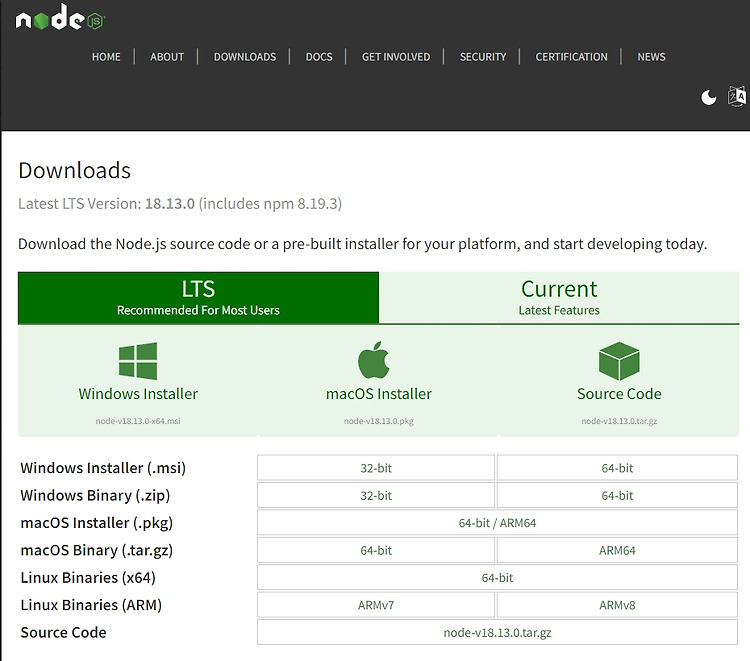Image resolution: width=750 pixels, height=661 pixels.
Task: Download Windows Binary (.zip) 32-bit
Action: tap(376, 496)
